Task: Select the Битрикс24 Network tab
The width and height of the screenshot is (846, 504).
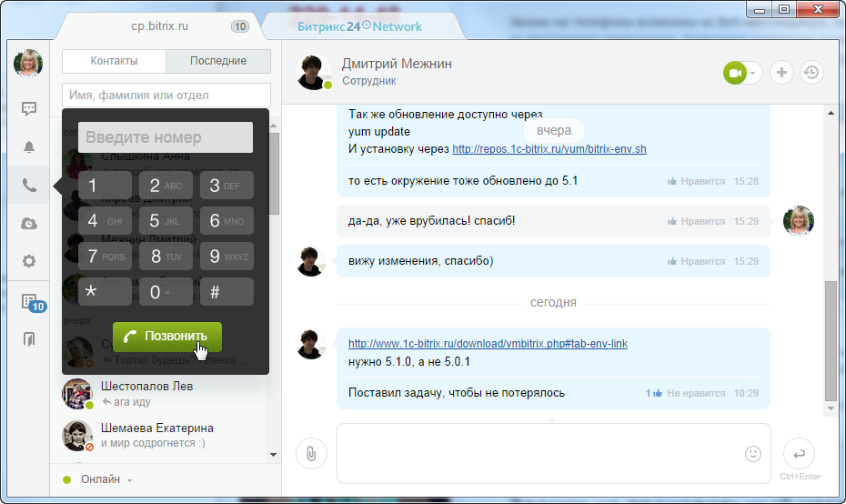Action: tap(359, 25)
